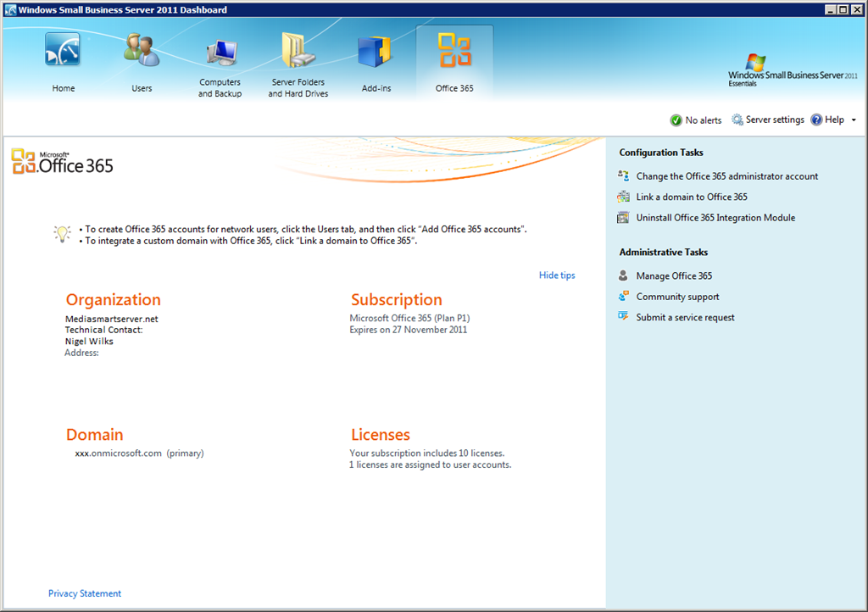Click the Change administrator account icon

623,176
